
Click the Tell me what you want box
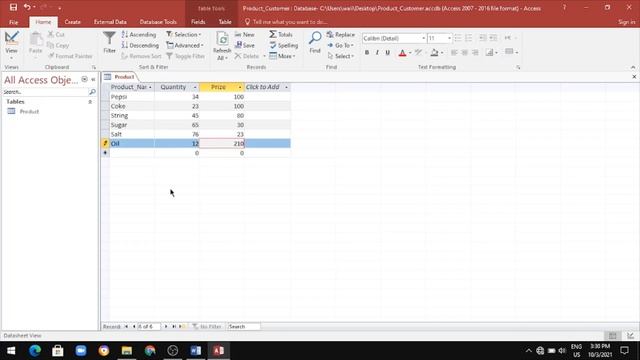tap(289, 22)
